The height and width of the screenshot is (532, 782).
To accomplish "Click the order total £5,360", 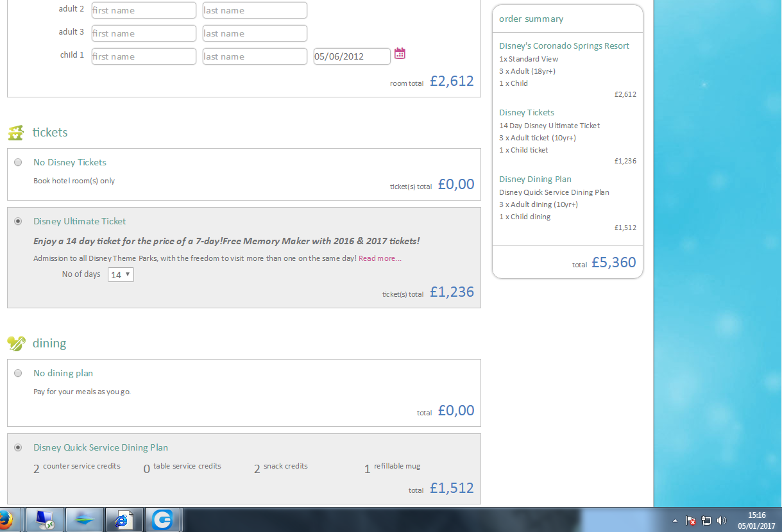I will pos(613,262).
